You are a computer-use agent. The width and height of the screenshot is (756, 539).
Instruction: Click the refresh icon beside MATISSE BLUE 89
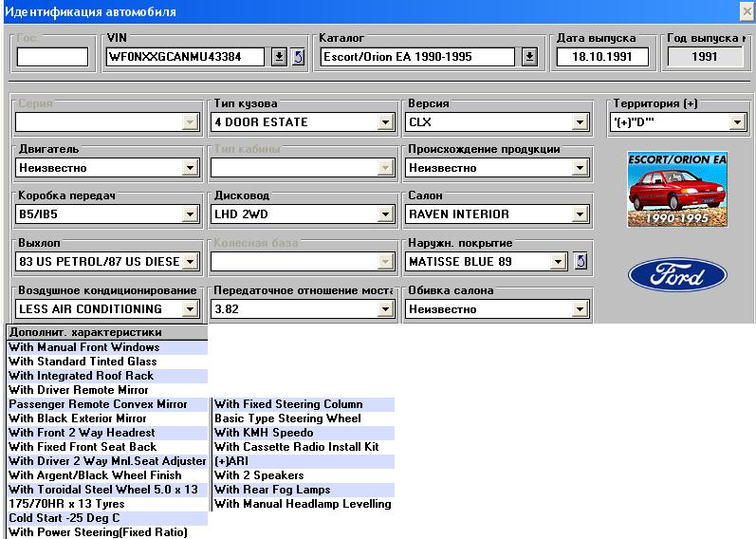[581, 262]
